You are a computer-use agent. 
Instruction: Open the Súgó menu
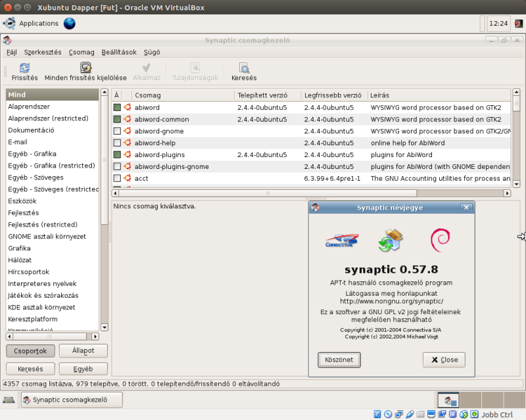pyautogui.click(x=152, y=53)
